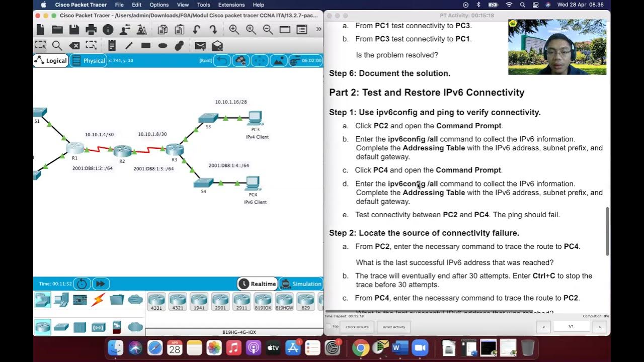Viewport: 644px width, 362px height.
Task: Create a New Cluster
Action: [241, 60]
